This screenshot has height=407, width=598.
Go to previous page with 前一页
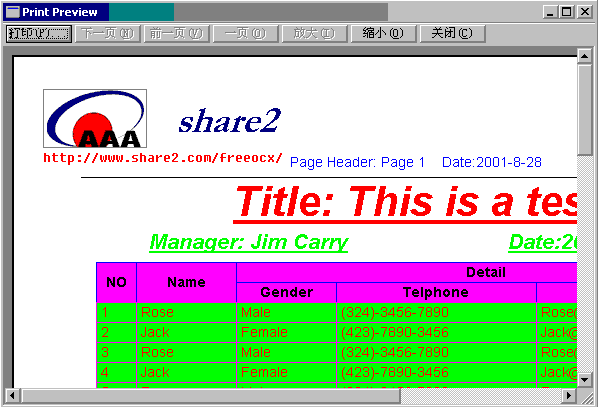(177, 34)
